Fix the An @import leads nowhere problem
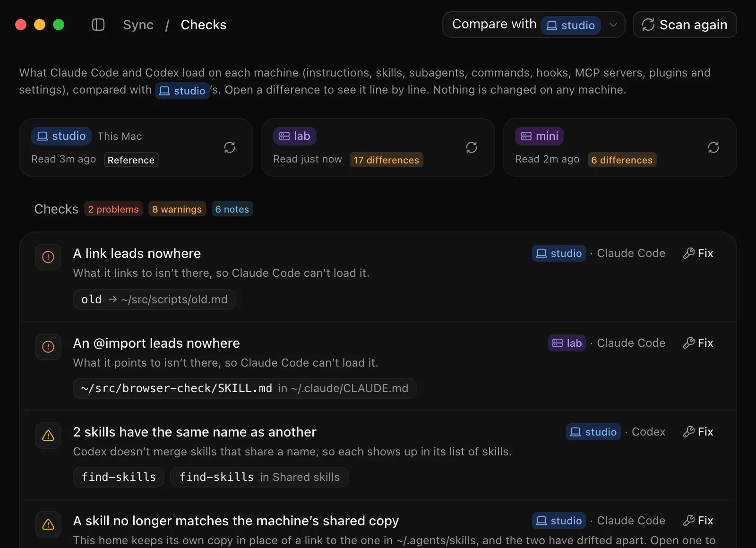Image resolution: width=756 pixels, height=548 pixels. tap(698, 343)
